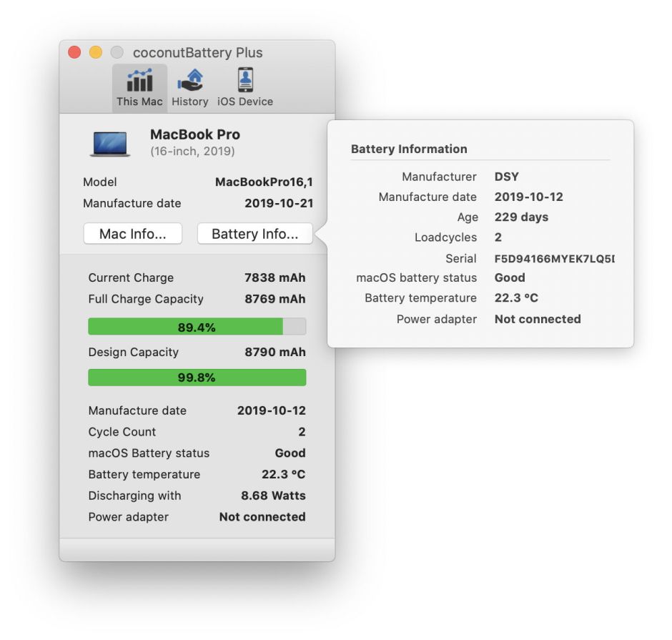Click the 99.8% design capacity bar
The width and height of the screenshot is (672, 640).
[x=197, y=378]
